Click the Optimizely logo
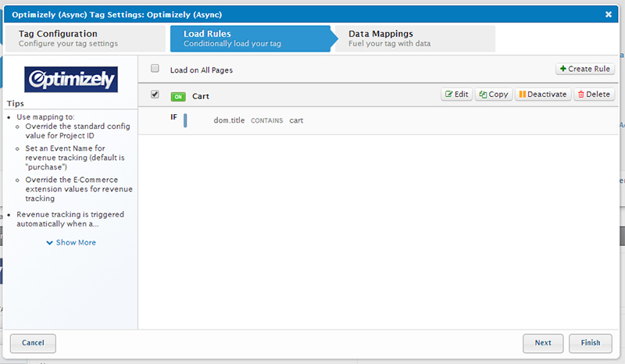The width and height of the screenshot is (625, 364). click(70, 79)
